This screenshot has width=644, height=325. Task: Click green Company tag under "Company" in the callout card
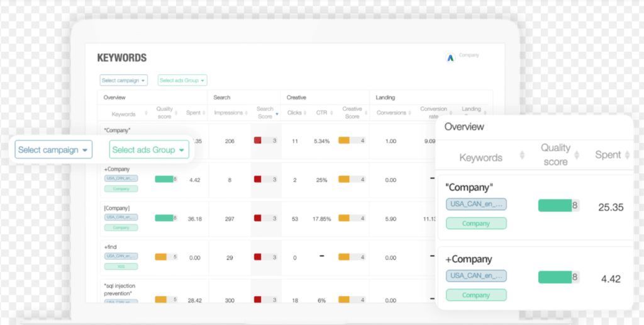tap(477, 224)
